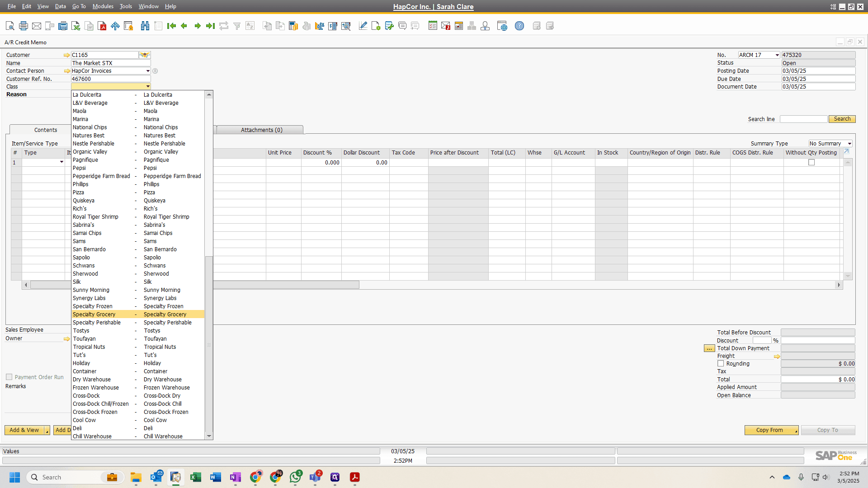
Task: Open the Tools menu
Action: (x=126, y=6)
